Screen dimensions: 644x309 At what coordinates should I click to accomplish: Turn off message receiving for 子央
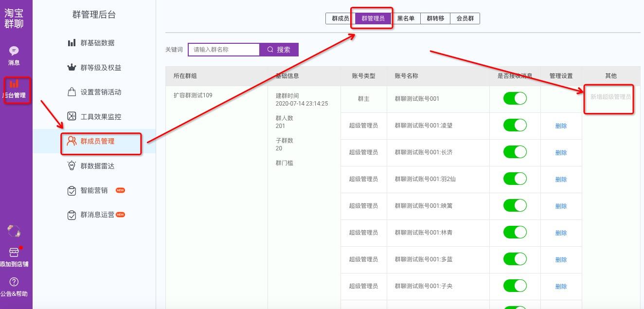point(515,286)
